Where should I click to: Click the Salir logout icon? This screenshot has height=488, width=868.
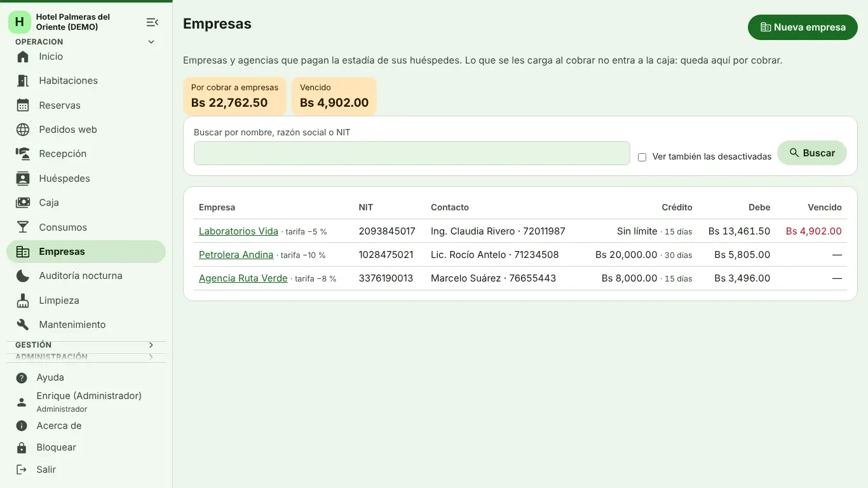pos(22,470)
